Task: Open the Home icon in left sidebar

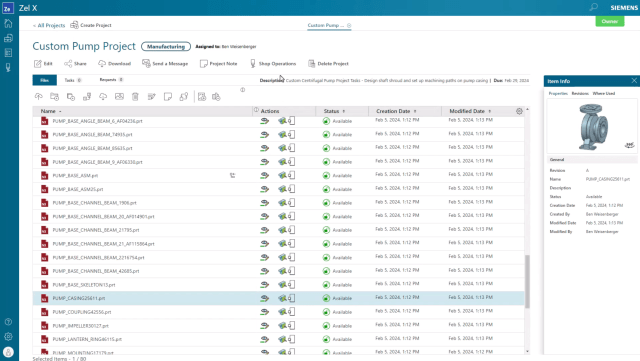Action: (x=8, y=23)
